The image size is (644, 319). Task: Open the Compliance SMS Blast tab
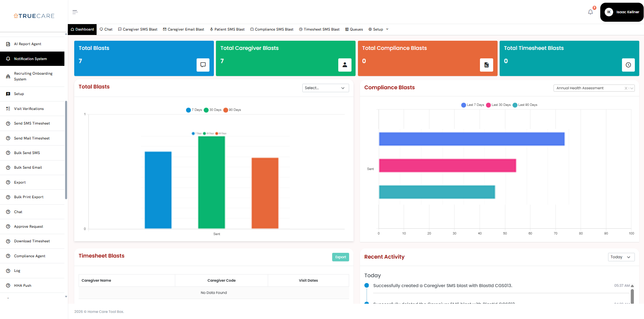272,30
